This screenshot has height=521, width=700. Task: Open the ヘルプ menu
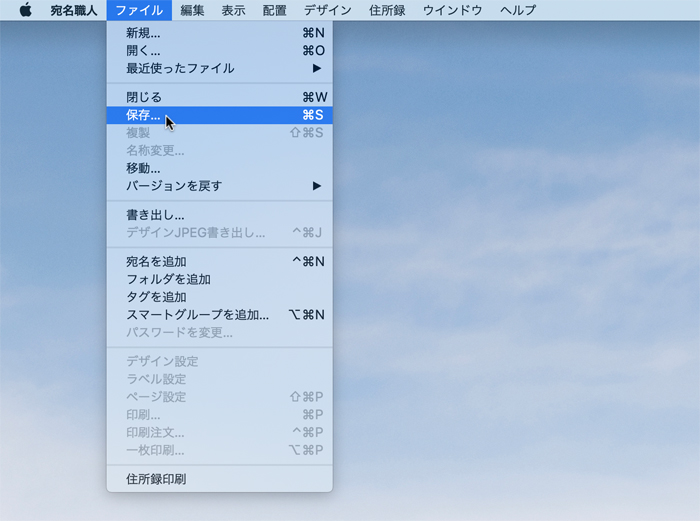tap(517, 10)
